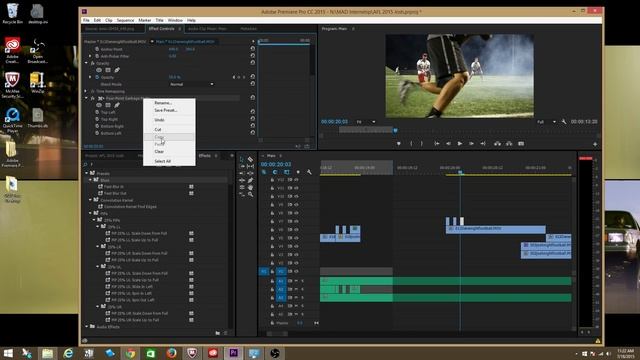Toggle nest sequences button in timeline header
Image resolution: width=640 pixels, height=360 pixels.
[264, 172]
